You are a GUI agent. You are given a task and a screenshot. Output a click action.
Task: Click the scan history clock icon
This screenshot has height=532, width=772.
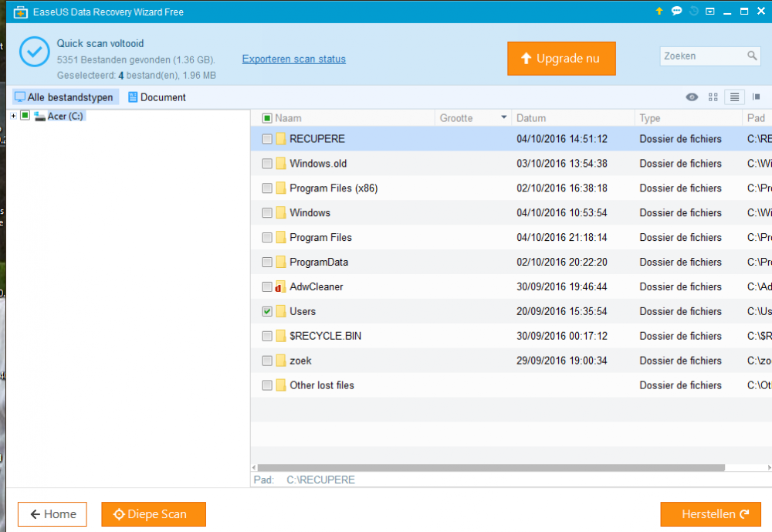pos(693,12)
